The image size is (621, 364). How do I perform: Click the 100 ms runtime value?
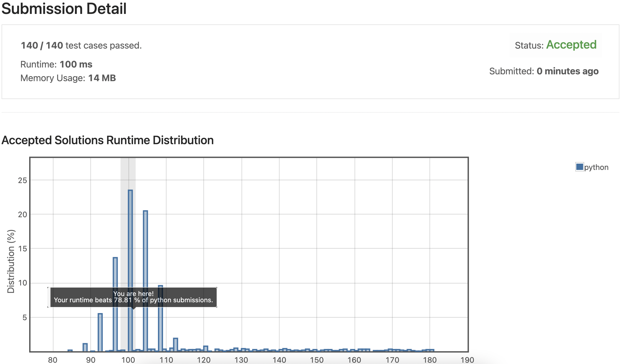click(76, 64)
